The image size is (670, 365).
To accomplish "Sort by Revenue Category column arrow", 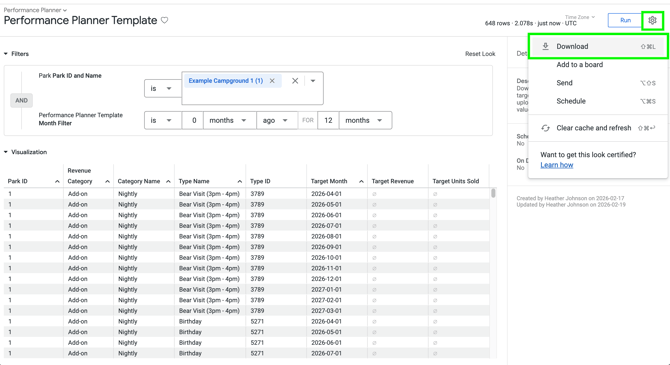I will pos(107,181).
